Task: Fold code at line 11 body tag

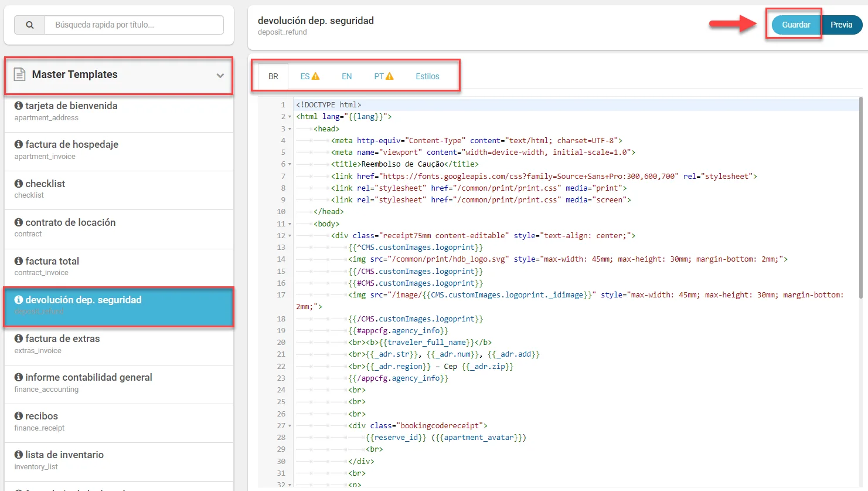Action: (x=290, y=224)
